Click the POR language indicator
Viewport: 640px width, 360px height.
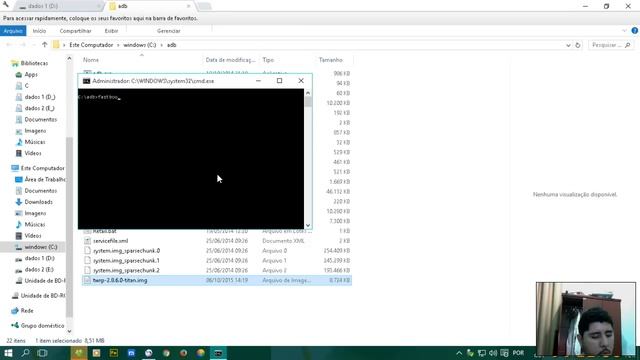click(518, 353)
